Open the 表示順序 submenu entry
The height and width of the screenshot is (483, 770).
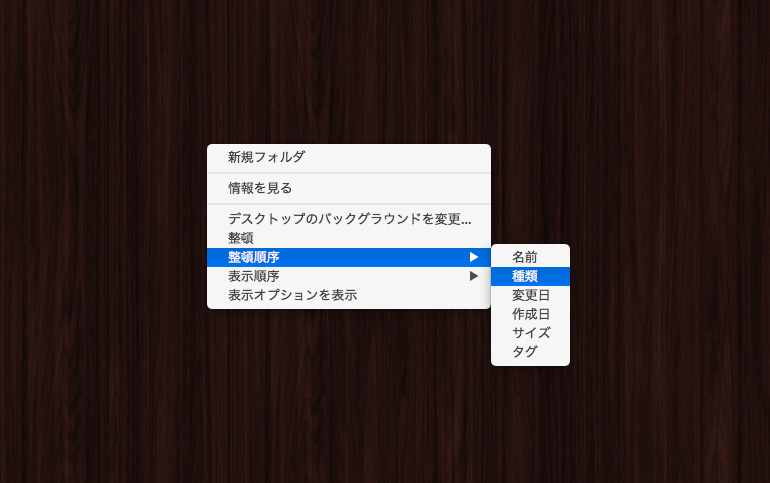(254, 276)
